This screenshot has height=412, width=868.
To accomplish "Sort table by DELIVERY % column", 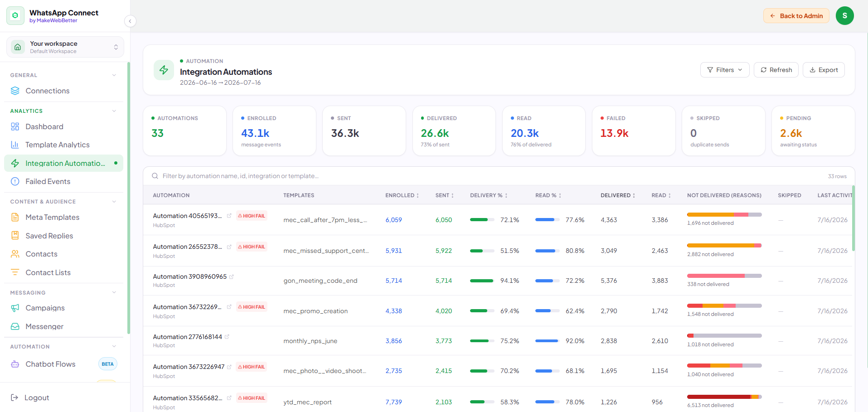I will [x=489, y=195].
